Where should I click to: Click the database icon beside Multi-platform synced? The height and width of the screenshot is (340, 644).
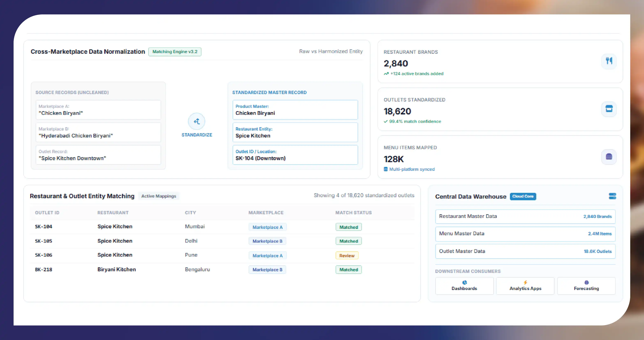point(386,169)
